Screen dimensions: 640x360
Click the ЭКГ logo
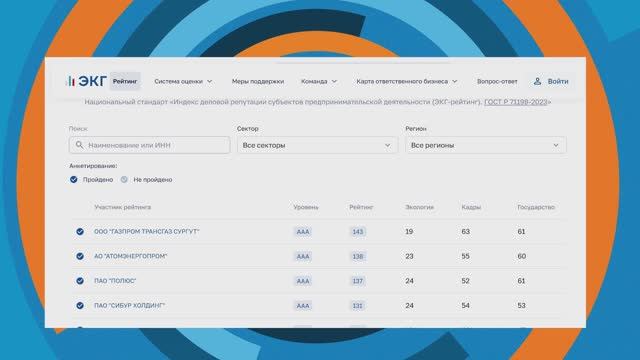click(x=87, y=81)
